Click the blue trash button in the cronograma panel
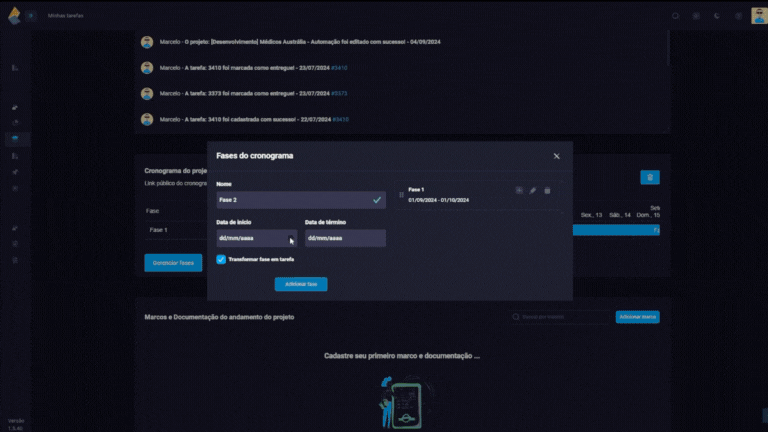This screenshot has width=768, height=432. point(650,177)
